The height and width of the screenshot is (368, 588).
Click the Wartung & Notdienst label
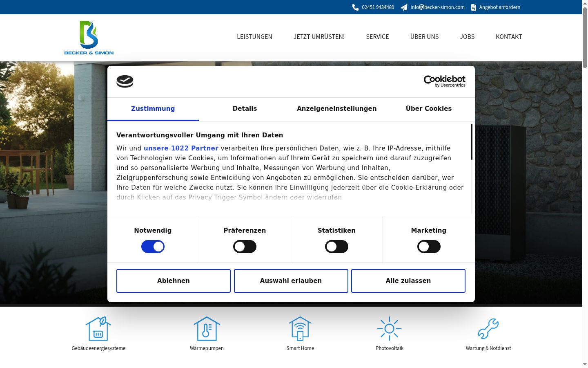(488, 348)
